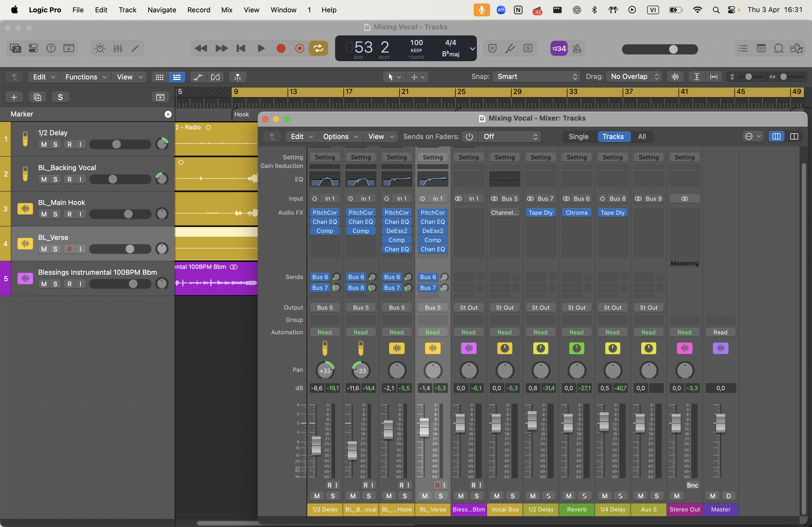Show automation icon in Tracks toolbar
The width and height of the screenshot is (812, 527).
tap(198, 77)
